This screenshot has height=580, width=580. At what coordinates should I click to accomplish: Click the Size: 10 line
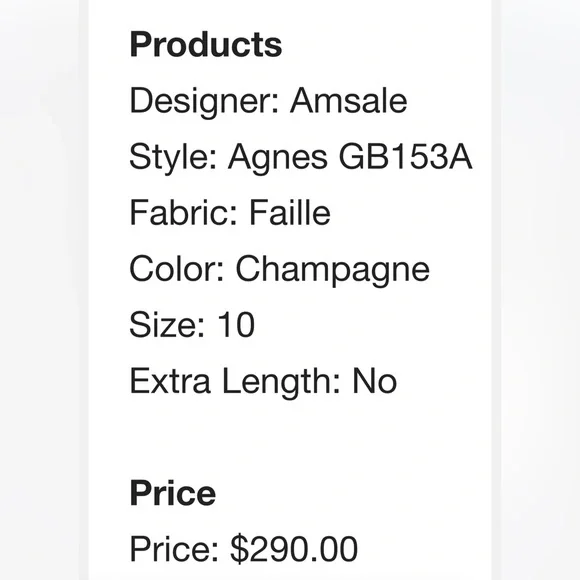click(192, 325)
